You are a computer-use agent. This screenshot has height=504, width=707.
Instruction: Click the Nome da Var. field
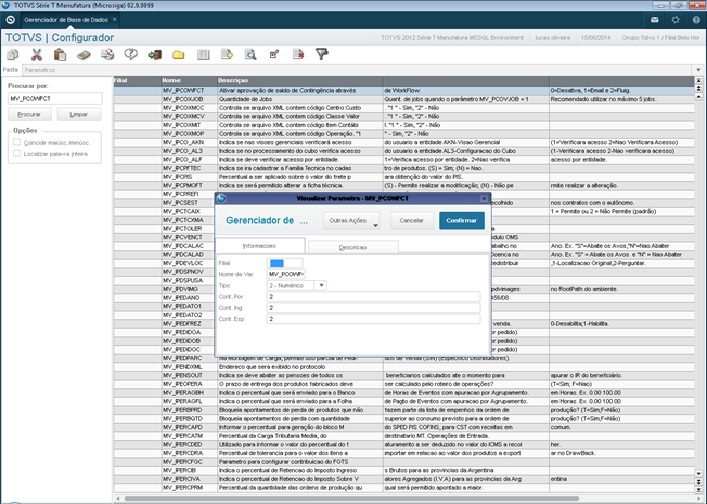point(286,274)
